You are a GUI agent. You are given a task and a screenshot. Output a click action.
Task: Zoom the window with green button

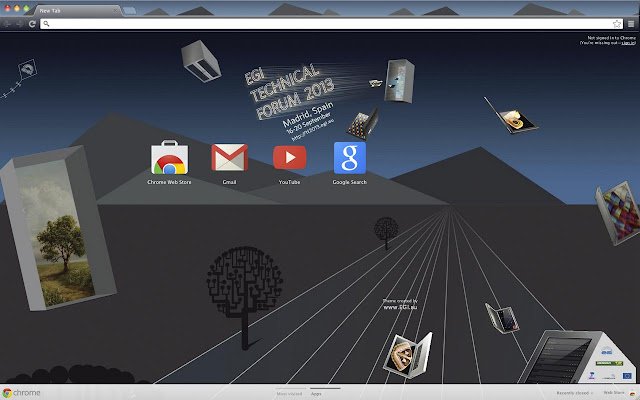26,9
